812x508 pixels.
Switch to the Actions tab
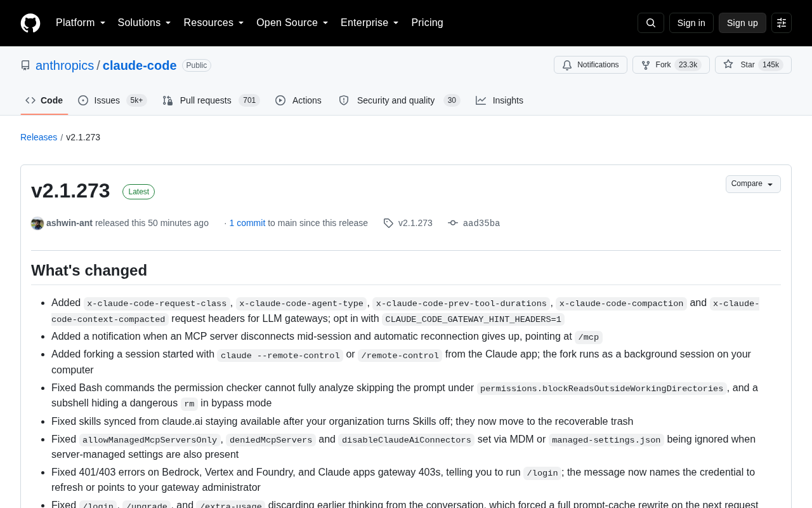(x=298, y=100)
